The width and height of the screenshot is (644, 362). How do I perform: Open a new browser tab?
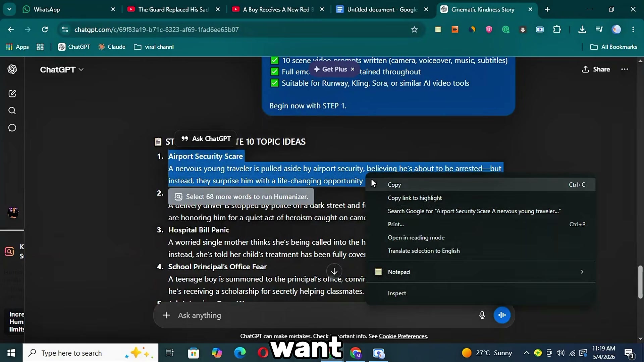tap(547, 9)
